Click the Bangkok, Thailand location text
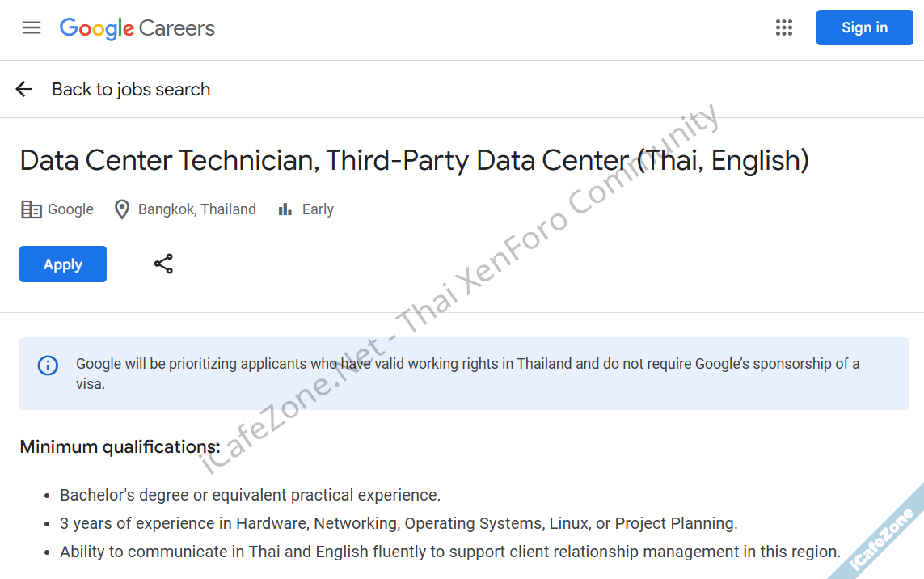Image resolution: width=924 pixels, height=579 pixels. coord(196,209)
